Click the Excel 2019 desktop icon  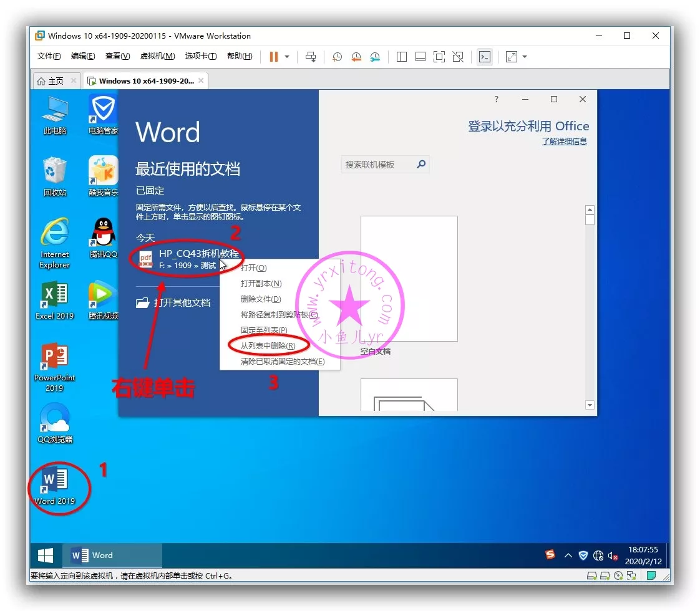(x=54, y=301)
